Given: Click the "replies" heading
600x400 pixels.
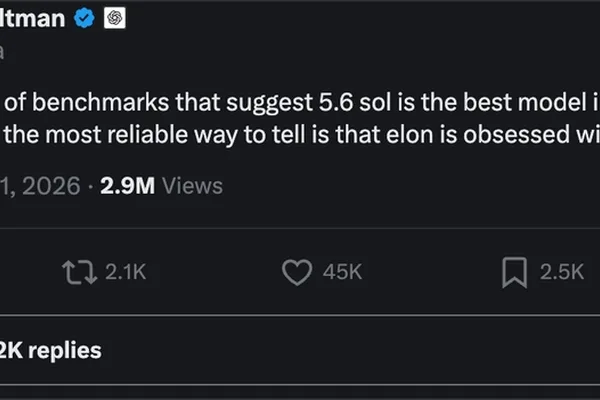Looking at the screenshot, I should click(x=65, y=351).
